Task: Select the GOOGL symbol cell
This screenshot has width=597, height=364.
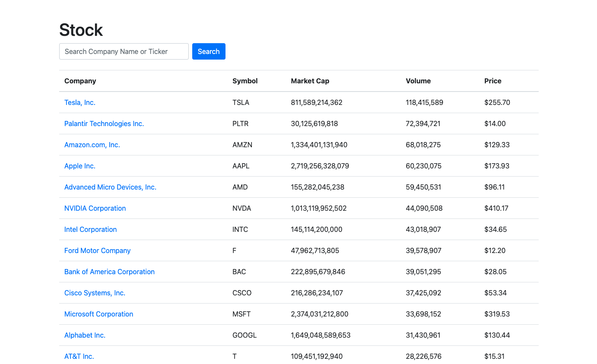Action: (x=245, y=335)
